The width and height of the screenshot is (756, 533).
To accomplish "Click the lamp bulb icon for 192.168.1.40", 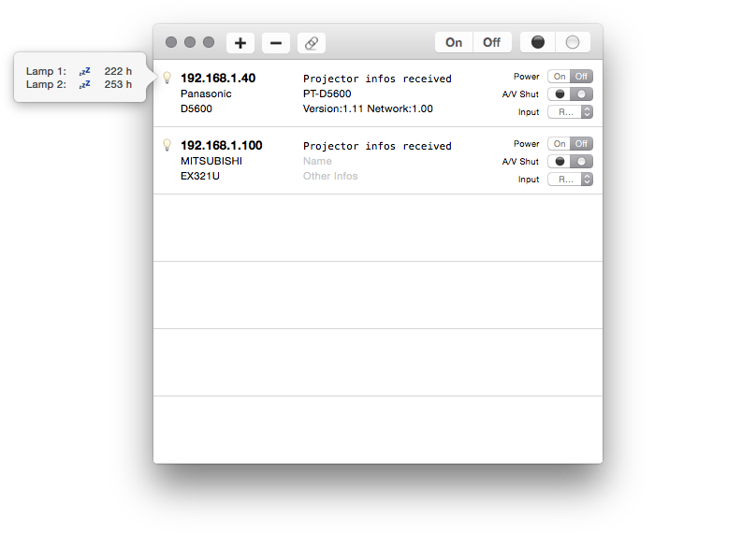I will pos(167,78).
